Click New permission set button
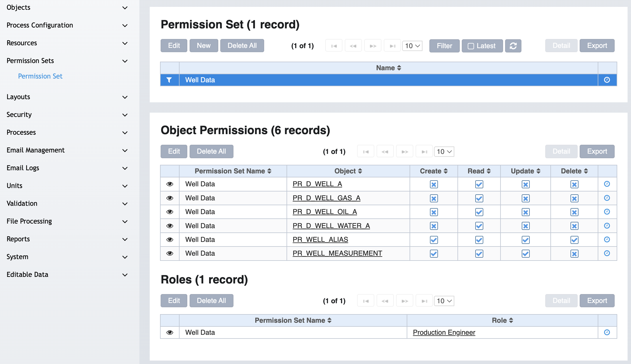The height and width of the screenshot is (364, 631). point(204,46)
